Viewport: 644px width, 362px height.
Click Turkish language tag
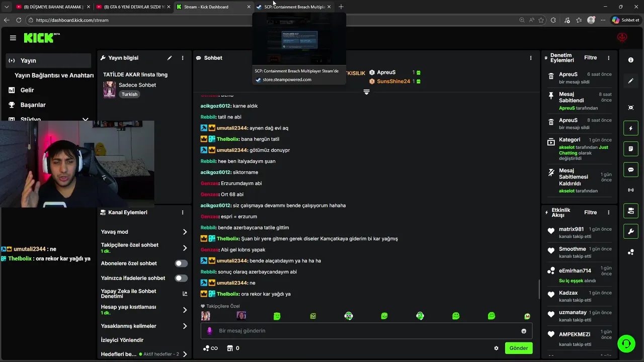coord(129,94)
